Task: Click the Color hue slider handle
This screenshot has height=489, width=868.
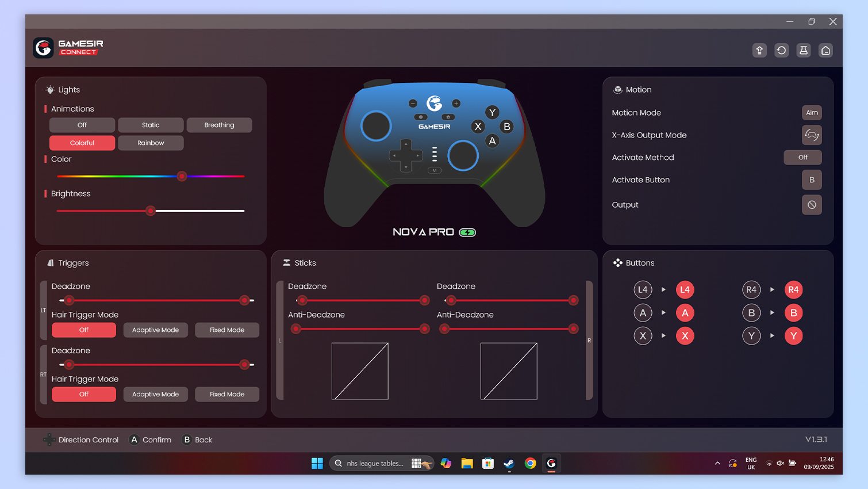Action: coord(182,177)
